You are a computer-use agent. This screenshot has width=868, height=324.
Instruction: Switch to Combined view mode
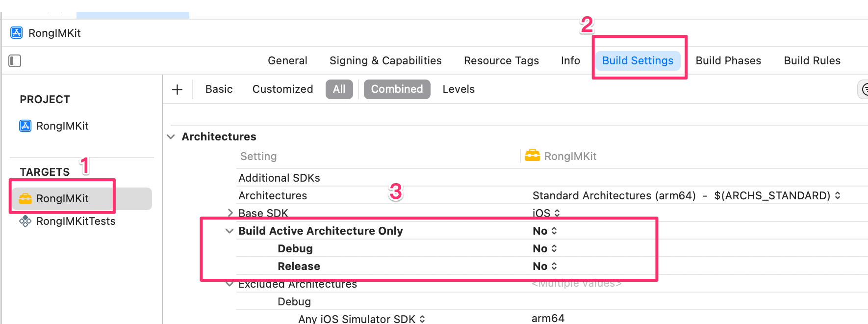pos(397,89)
